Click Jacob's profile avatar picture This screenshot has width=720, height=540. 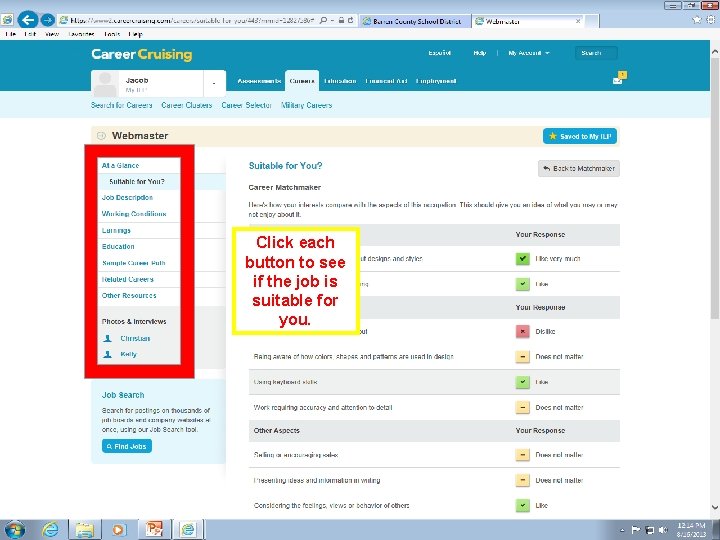point(106,84)
